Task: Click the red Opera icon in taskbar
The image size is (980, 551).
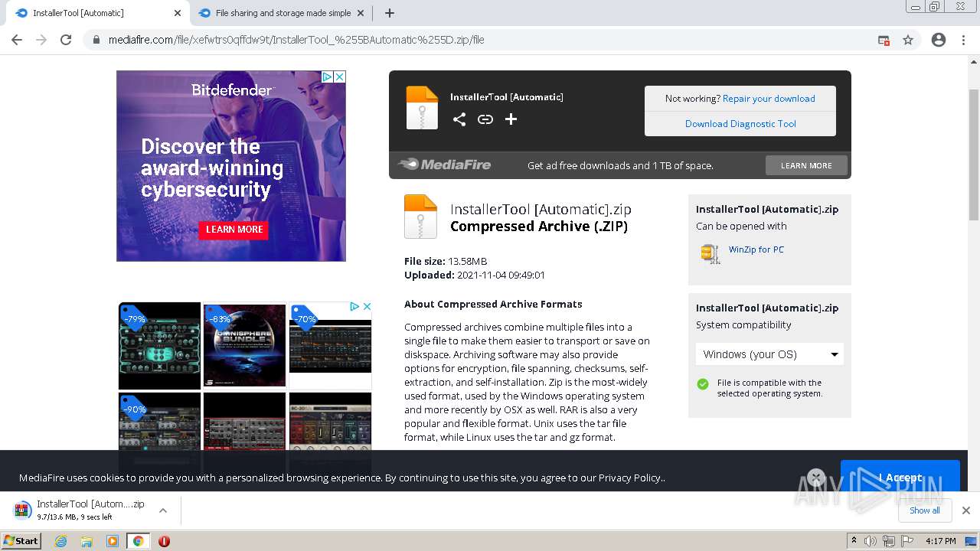Action: pos(164,541)
